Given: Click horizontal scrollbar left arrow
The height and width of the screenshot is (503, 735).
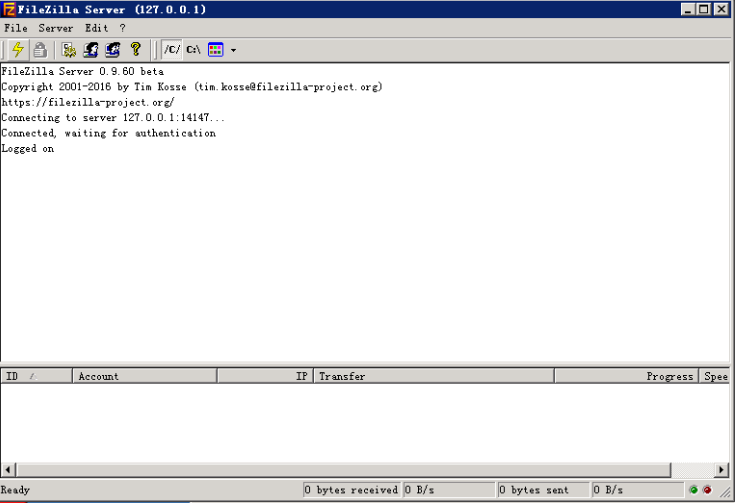Looking at the screenshot, I should (8, 469).
